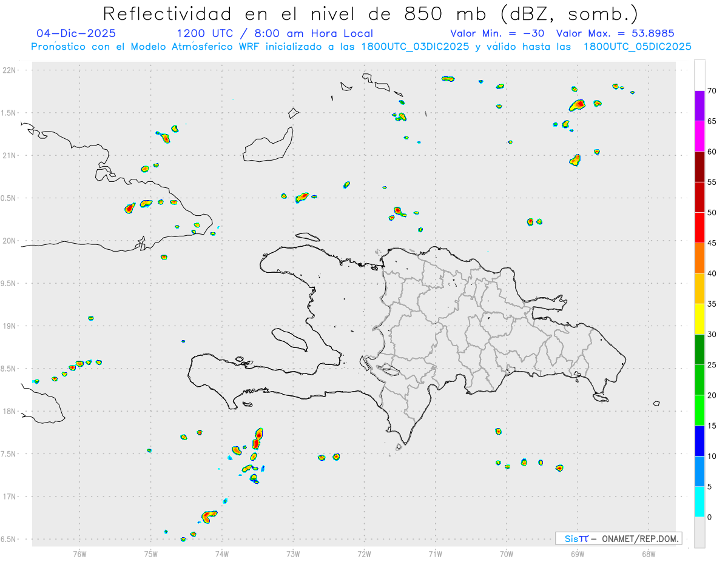Click the yellow 30-35 dBZ color band
Screen dimensions: 728x562
pyautogui.click(x=699, y=319)
